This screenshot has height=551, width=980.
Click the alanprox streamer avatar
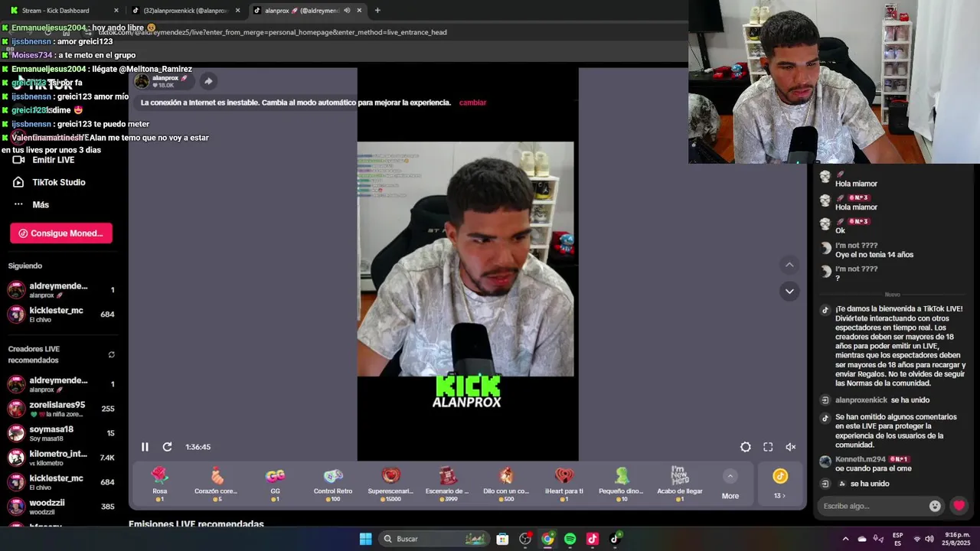coord(142,81)
